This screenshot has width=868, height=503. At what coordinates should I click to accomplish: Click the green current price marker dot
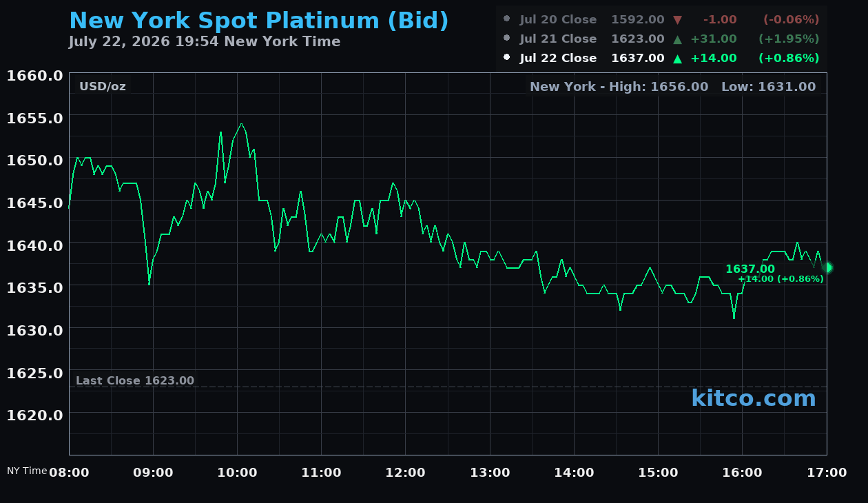pos(827,267)
